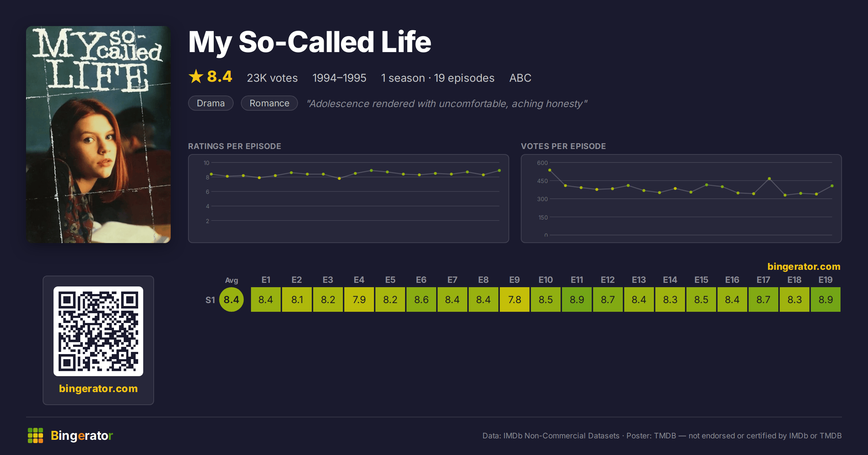Click the gold star rating icon

(x=196, y=76)
